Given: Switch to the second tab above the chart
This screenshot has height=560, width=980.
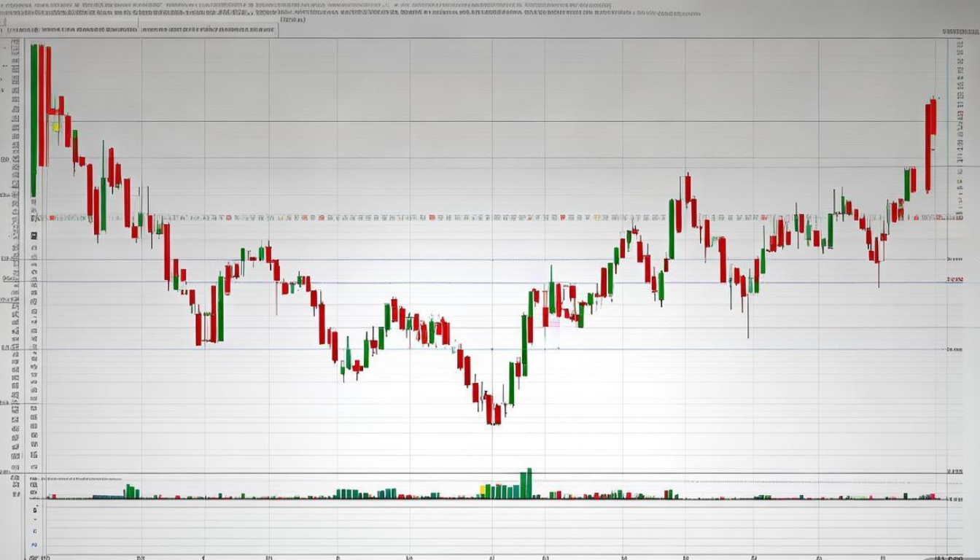Looking at the screenshot, I should [x=208, y=31].
